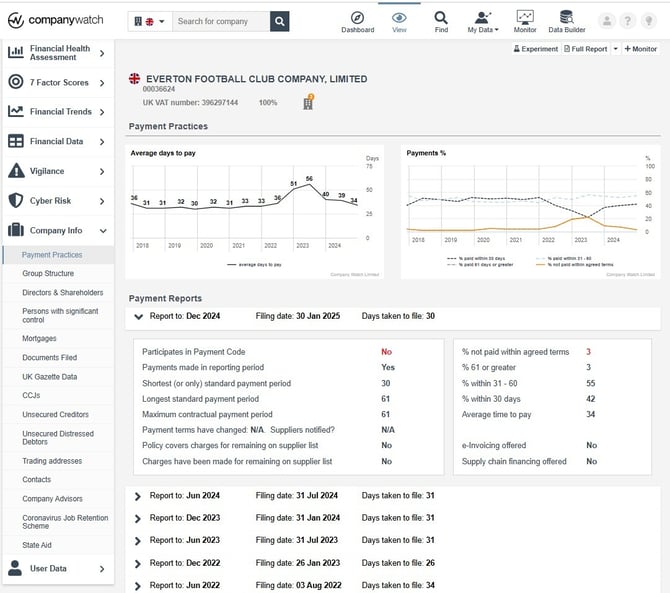Click the Company Watch logo

click(x=56, y=20)
